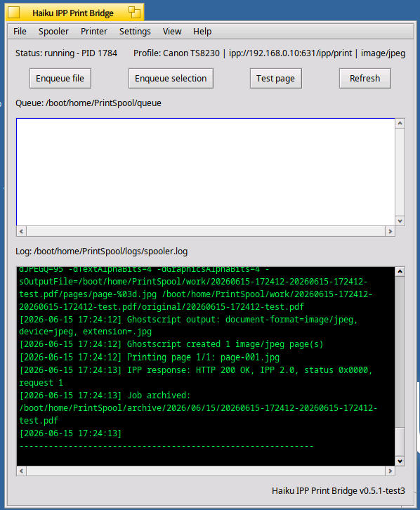Screen dimensions: 420x510
Task: Click the ipp://192.168.0.10:631/ipp/print address
Action: (x=290, y=53)
